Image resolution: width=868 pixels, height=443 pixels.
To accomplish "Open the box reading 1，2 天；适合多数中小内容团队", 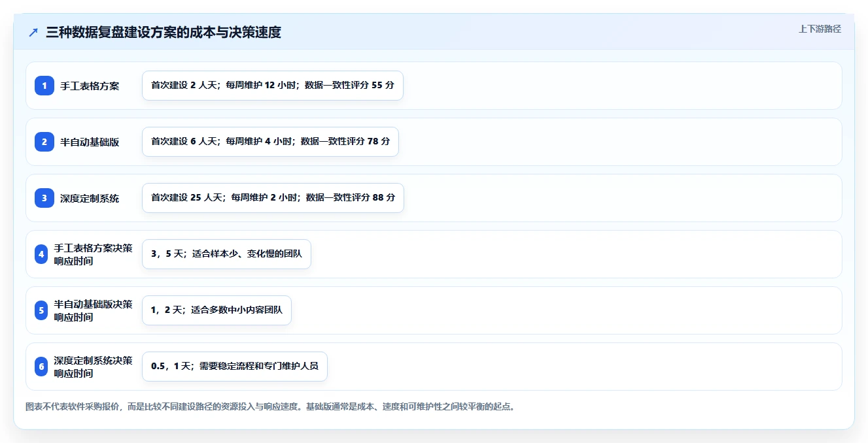I will point(217,310).
